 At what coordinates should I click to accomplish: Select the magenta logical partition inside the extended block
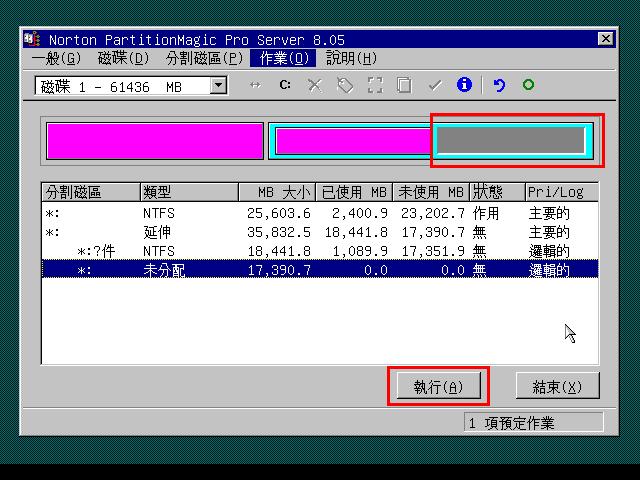(x=353, y=141)
